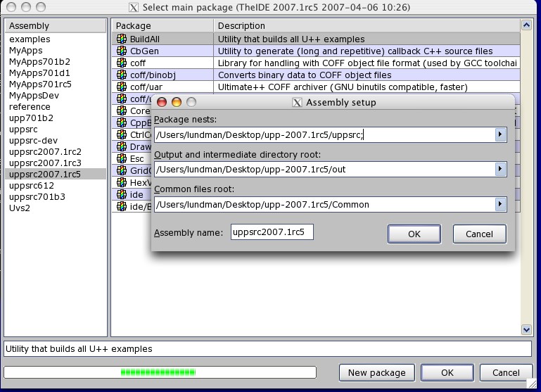Click the ide package icon
The width and height of the screenshot is (541, 392).
pyautogui.click(x=122, y=194)
